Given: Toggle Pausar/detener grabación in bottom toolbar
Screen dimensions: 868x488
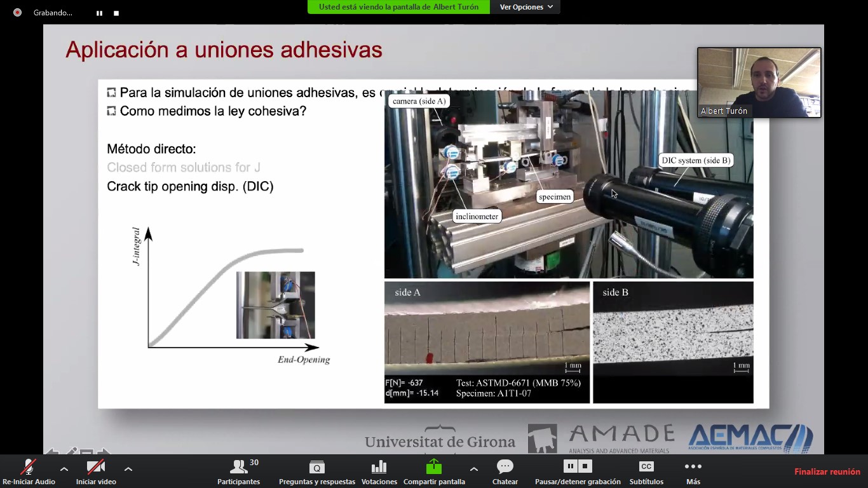Looking at the screenshot, I should coord(578,471).
